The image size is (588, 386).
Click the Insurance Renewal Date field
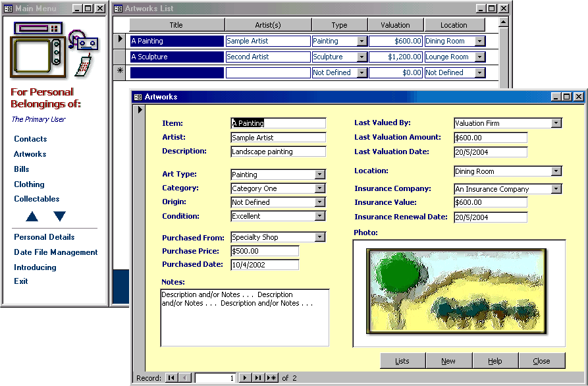[491, 217]
